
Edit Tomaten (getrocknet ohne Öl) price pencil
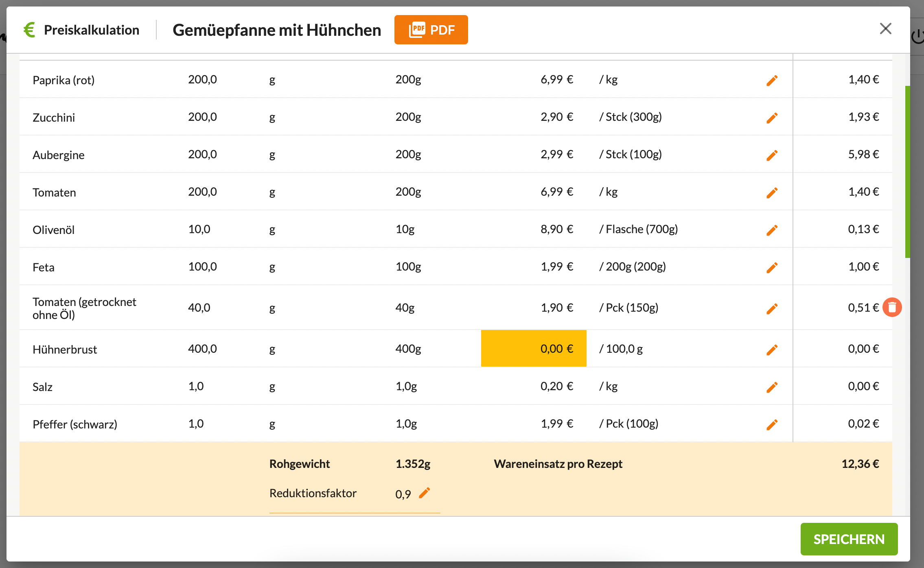point(772,308)
